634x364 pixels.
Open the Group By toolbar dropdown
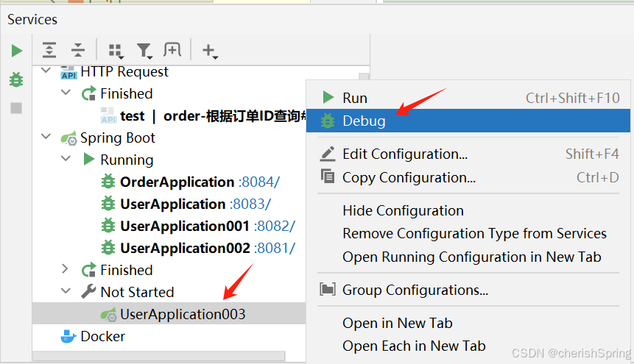point(116,51)
